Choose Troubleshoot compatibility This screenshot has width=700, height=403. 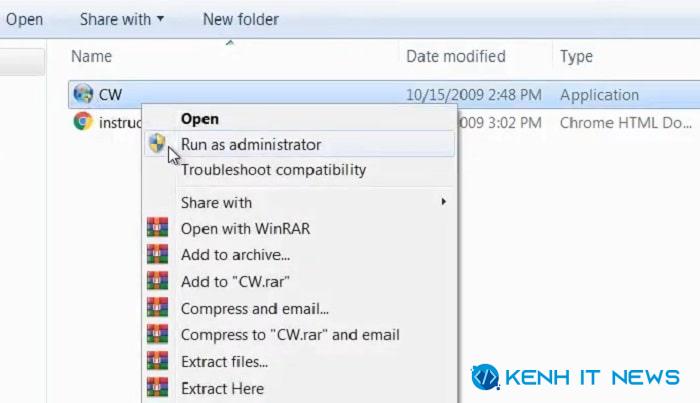[x=300, y=170]
